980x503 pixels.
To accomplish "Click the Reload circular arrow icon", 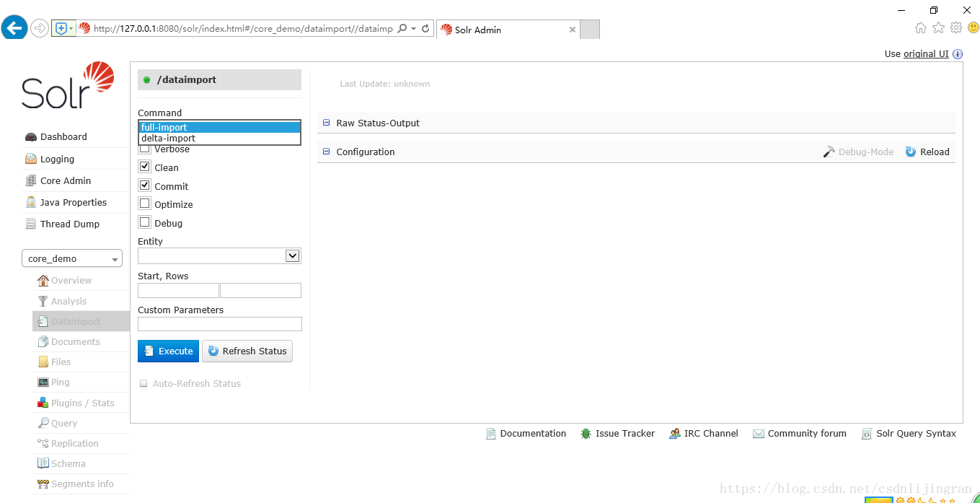I will click(x=911, y=152).
